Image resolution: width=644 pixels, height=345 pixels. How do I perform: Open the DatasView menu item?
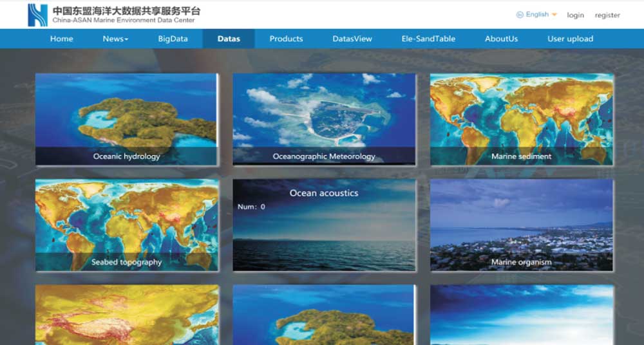352,39
